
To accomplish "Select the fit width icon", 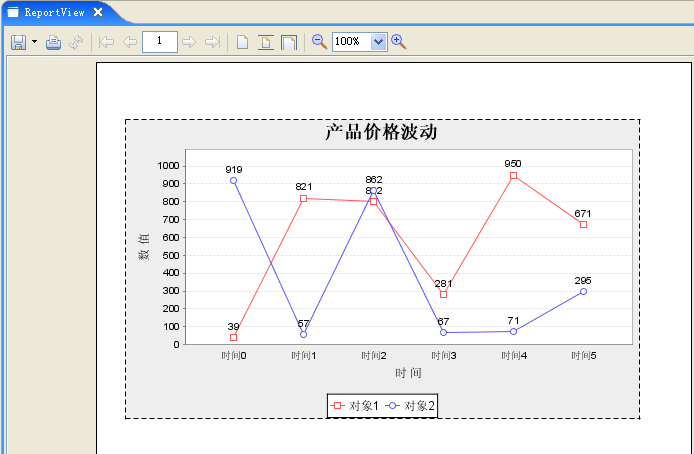I will pyautogui.click(x=289, y=42).
